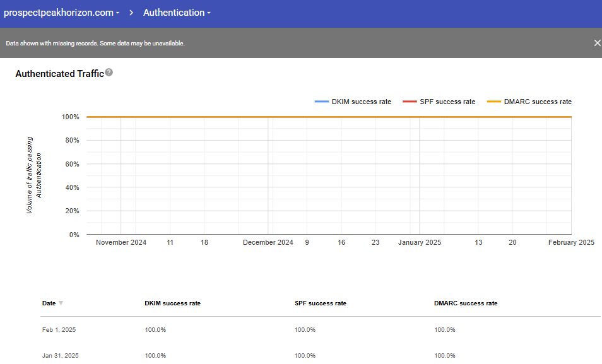Open the prospectpeakhorizon.com domain dropdown
This screenshot has height=364, width=602.
[61, 13]
